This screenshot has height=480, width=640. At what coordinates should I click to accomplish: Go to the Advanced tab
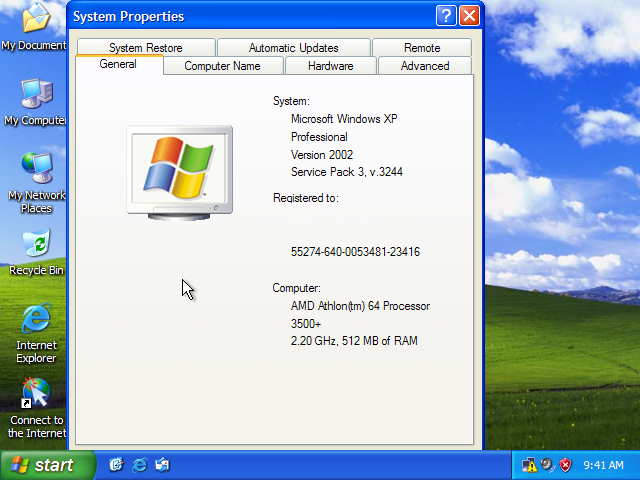point(424,66)
